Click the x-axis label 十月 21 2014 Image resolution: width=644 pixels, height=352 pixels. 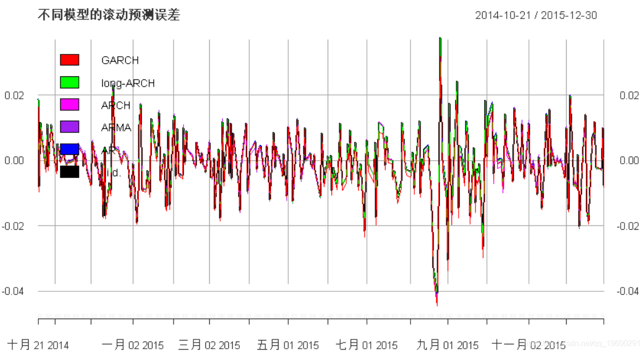38,345
